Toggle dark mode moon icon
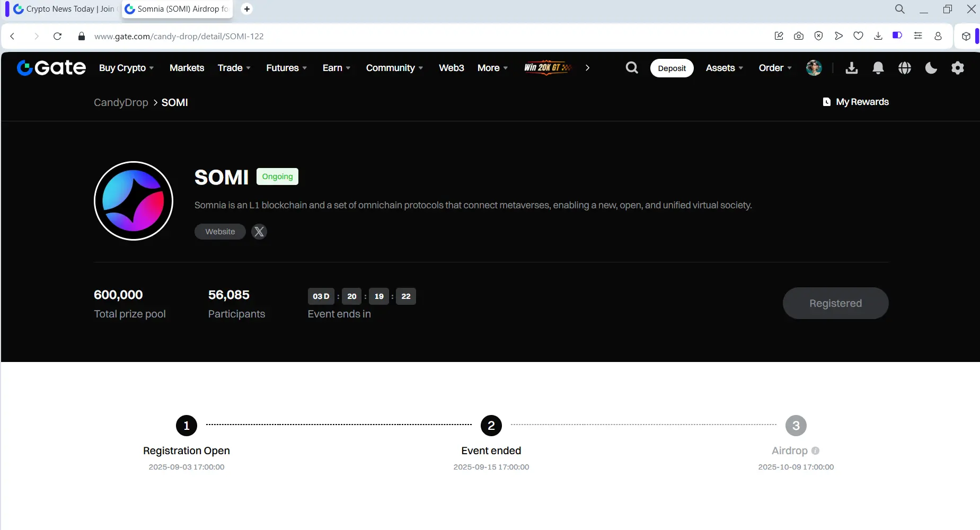The height and width of the screenshot is (530, 980). tap(931, 68)
